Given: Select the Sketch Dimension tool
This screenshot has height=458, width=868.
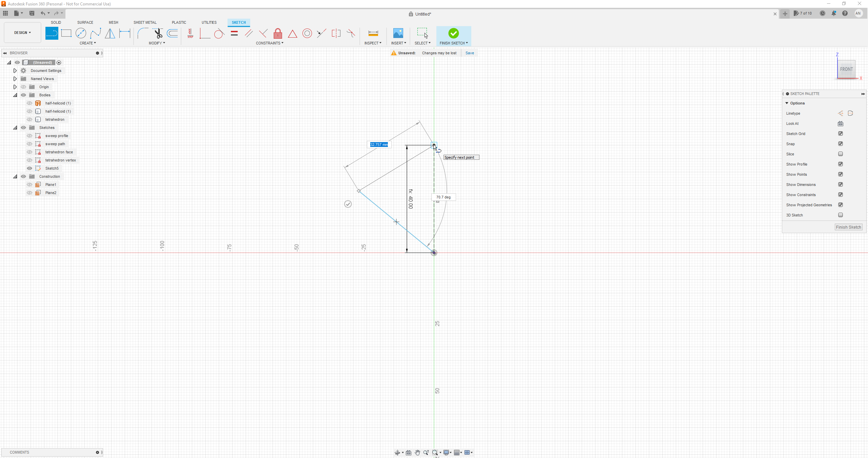Looking at the screenshot, I should (125, 33).
